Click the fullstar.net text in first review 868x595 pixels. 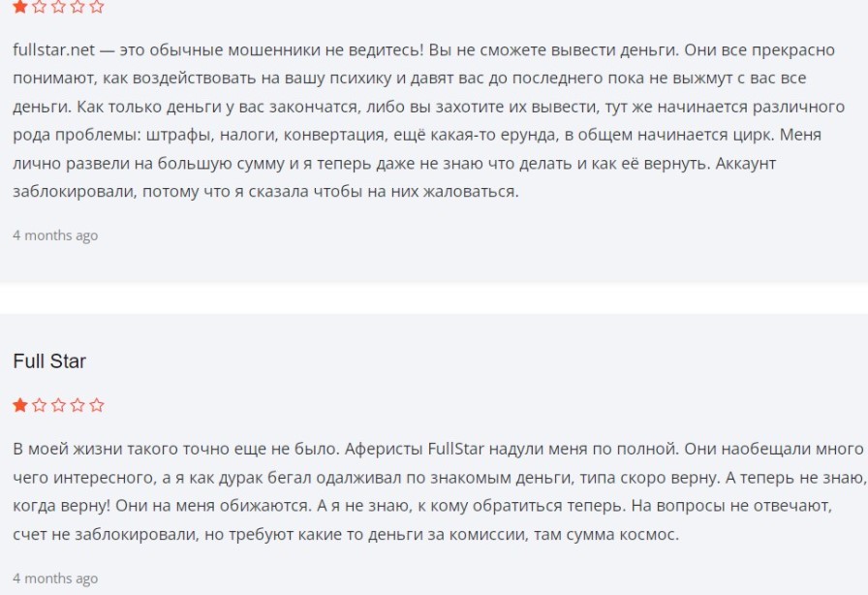(53, 49)
